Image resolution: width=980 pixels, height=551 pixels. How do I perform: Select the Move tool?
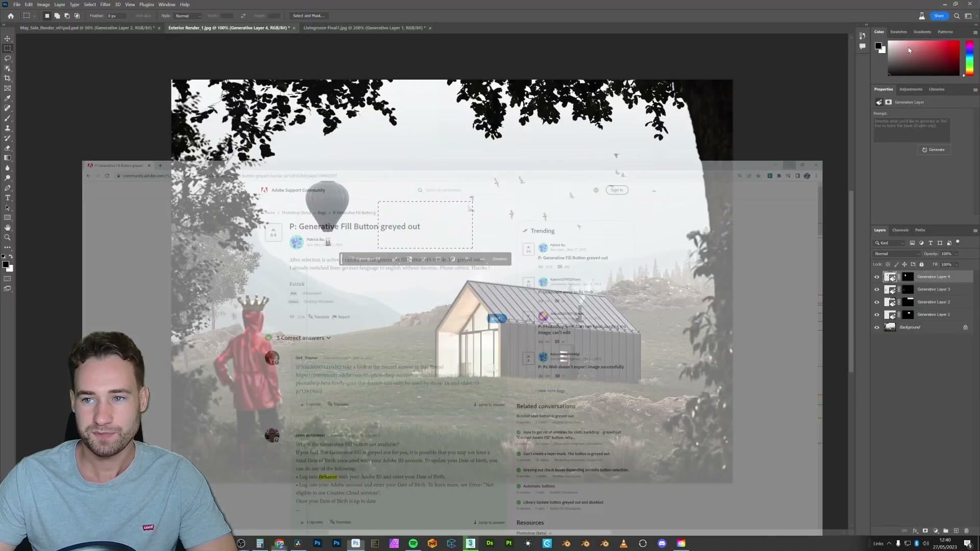click(x=8, y=38)
